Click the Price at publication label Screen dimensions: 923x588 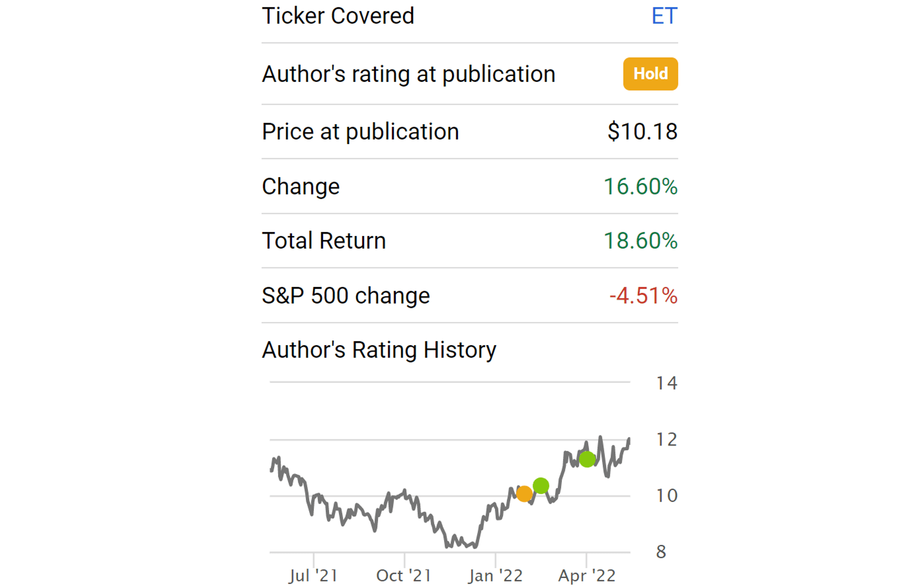pyautogui.click(x=360, y=132)
